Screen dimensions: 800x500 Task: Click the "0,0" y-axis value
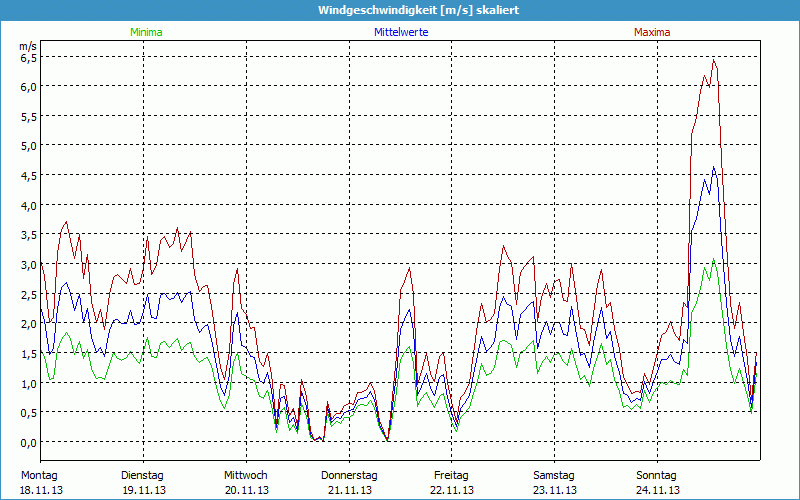point(28,442)
